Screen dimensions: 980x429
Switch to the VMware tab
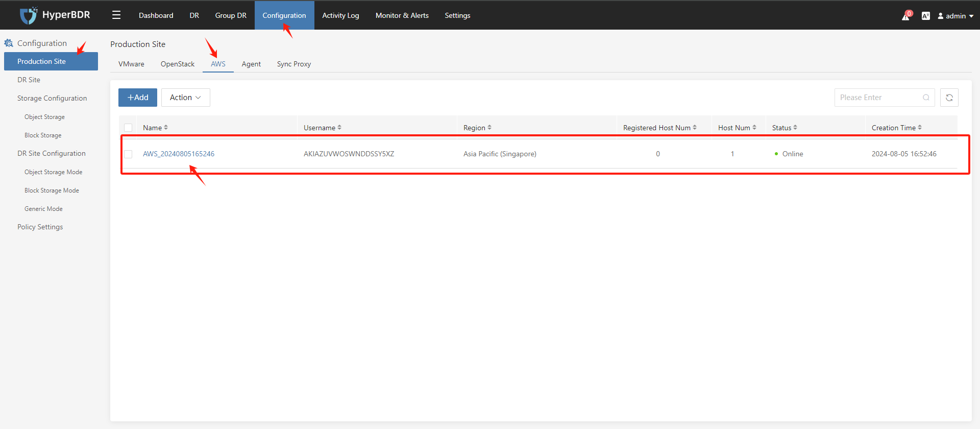click(x=131, y=64)
